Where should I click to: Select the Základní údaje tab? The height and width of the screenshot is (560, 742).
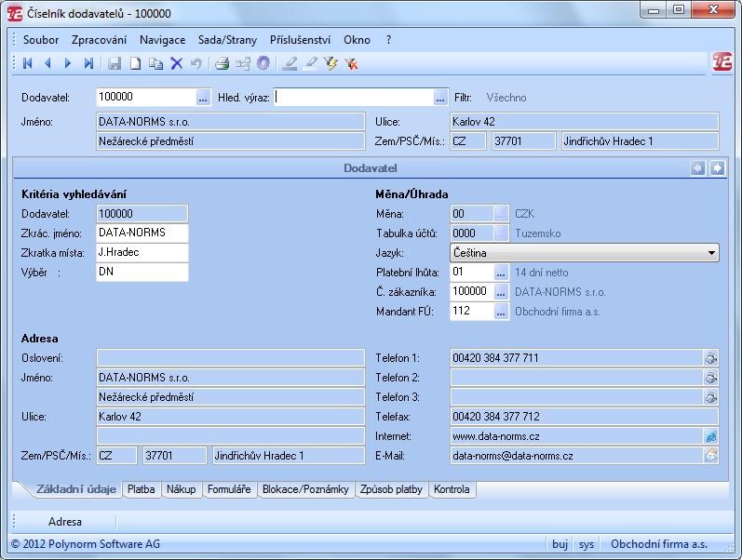click(x=75, y=489)
